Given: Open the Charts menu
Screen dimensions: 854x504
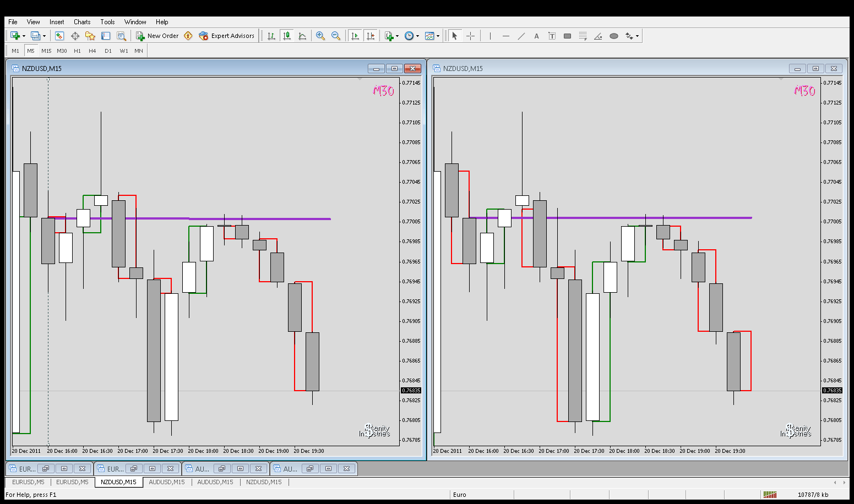Looking at the screenshot, I should (x=82, y=22).
